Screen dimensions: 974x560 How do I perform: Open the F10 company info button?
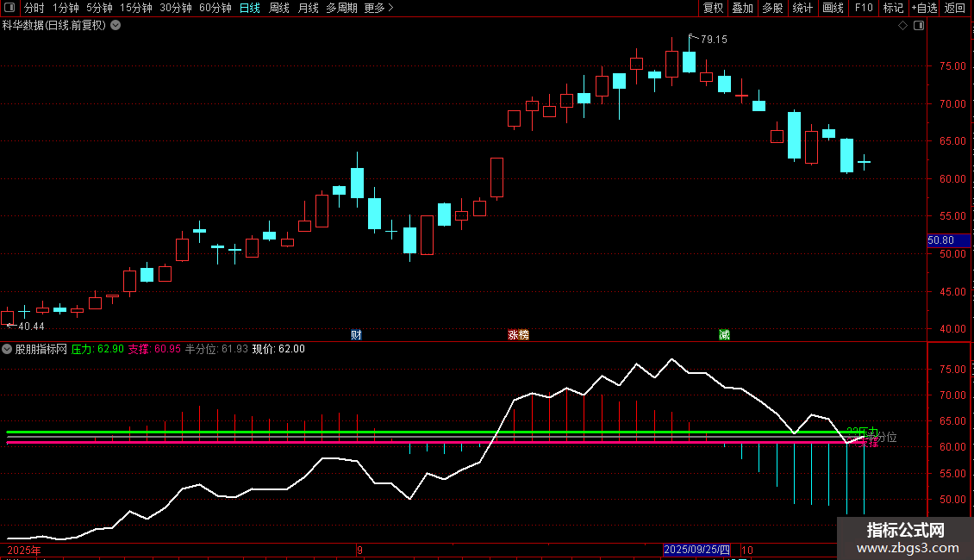coord(864,8)
